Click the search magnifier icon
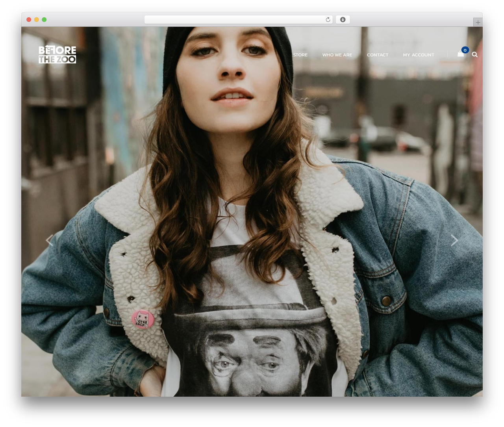Screen dimensions: 504x427 [474, 55]
